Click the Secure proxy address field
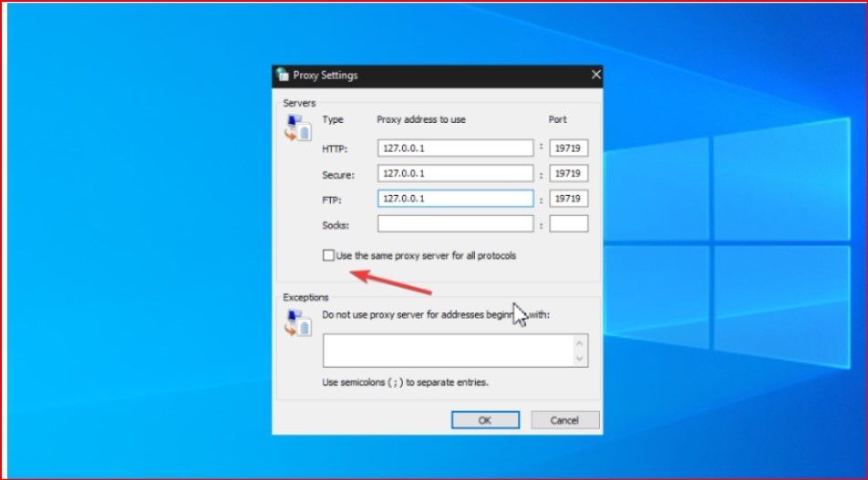This screenshot has width=868, height=480. point(456,174)
